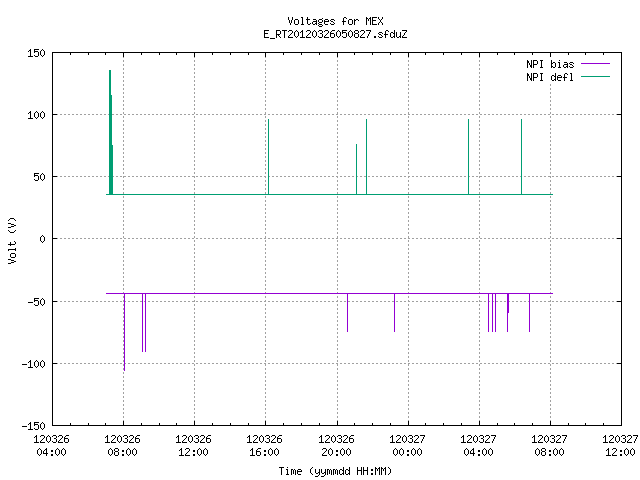Click the 0 y-axis tick label
The image size is (640, 480).
click(x=42, y=239)
